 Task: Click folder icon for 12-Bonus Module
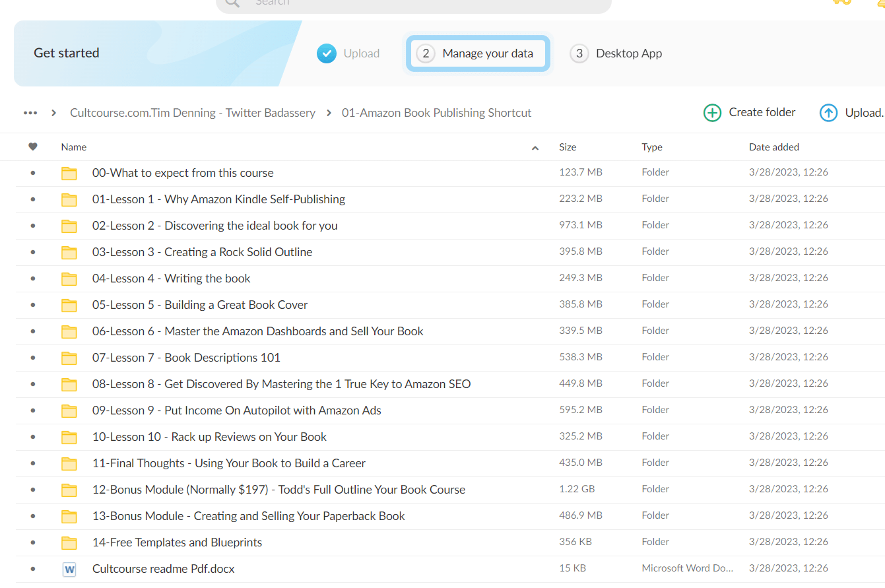point(69,490)
